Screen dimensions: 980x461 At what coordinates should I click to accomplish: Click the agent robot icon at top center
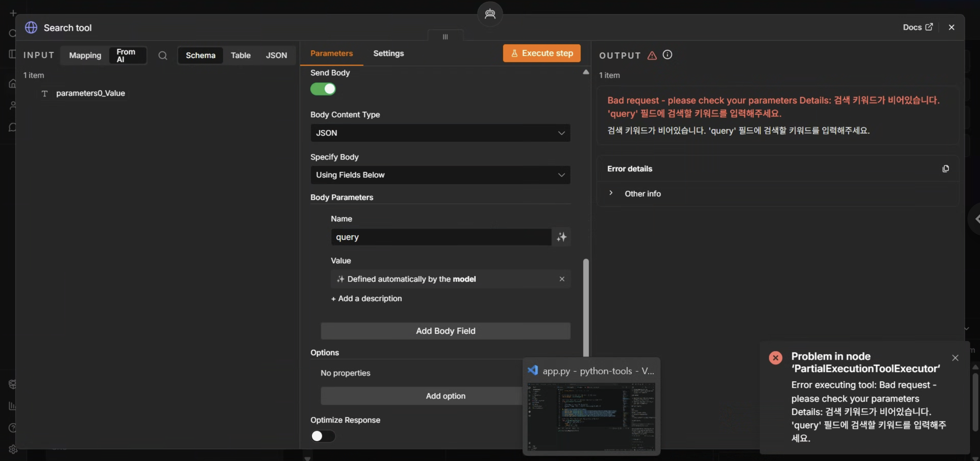pyautogui.click(x=490, y=14)
